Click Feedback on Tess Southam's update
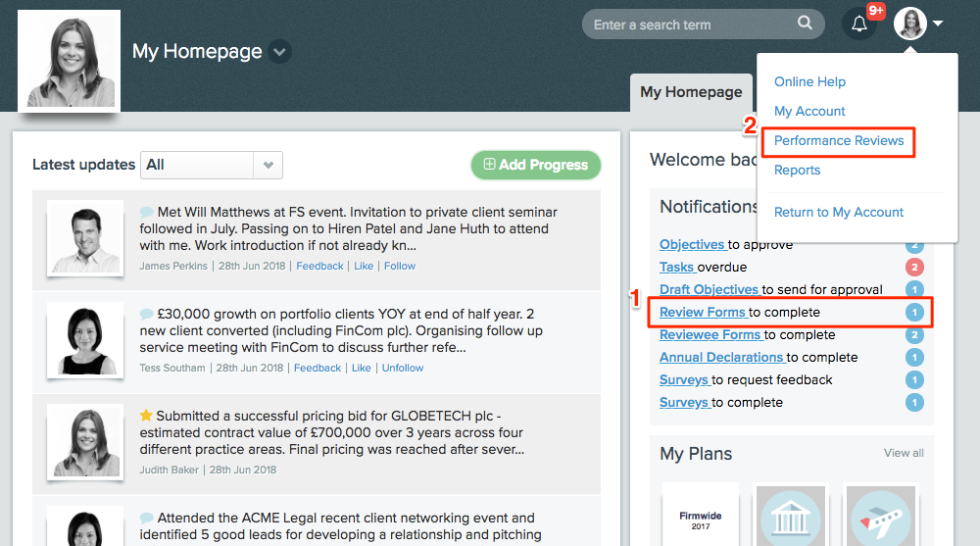980x546 pixels. [x=318, y=368]
